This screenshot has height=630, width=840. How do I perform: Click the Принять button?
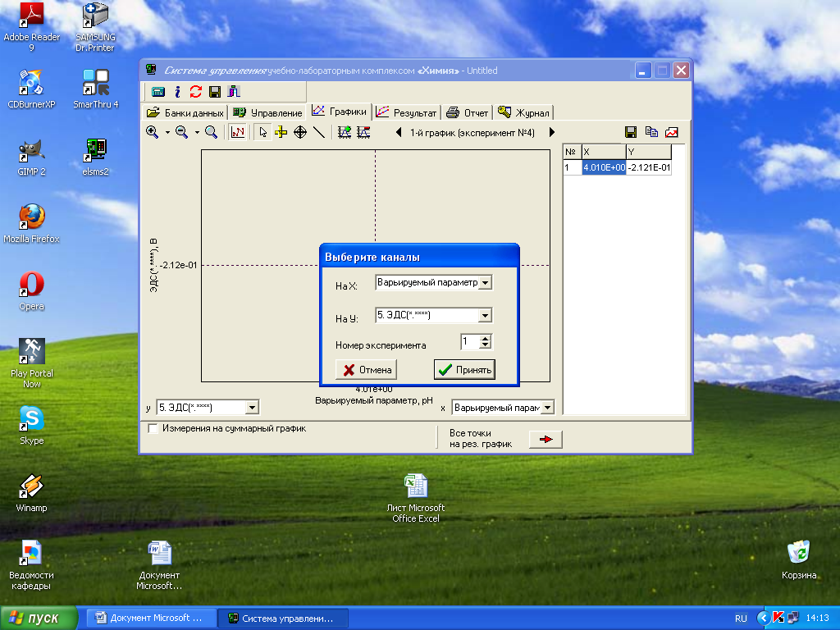(x=464, y=370)
